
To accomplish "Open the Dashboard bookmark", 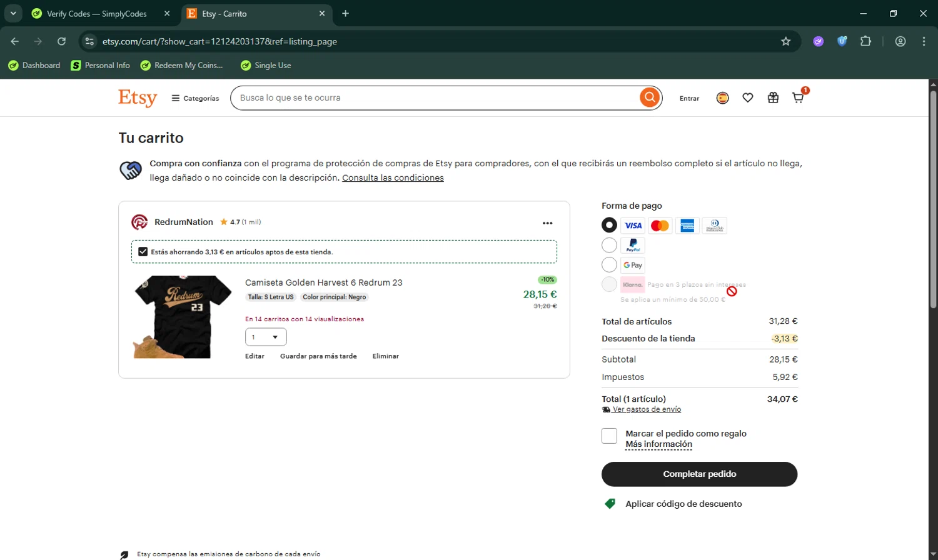I will pos(34,66).
